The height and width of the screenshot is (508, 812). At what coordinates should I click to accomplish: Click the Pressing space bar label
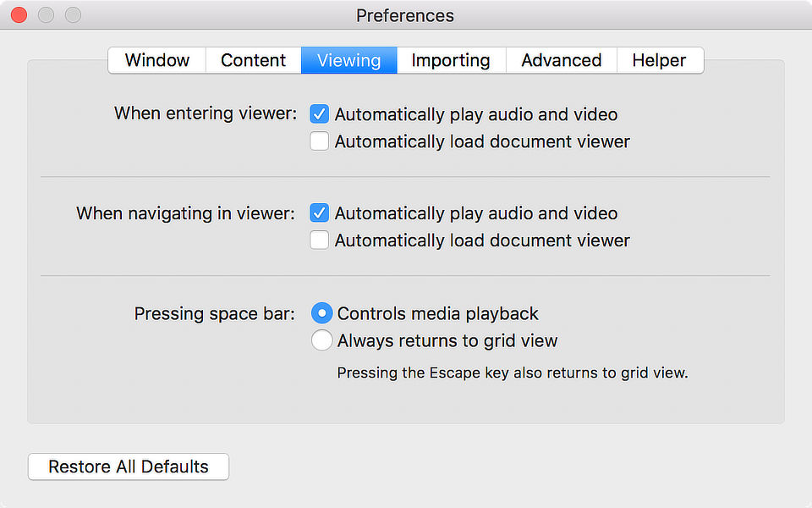[213, 312]
